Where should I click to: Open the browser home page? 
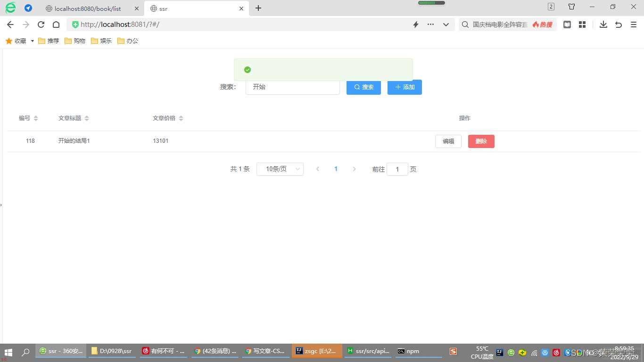pos(56,25)
